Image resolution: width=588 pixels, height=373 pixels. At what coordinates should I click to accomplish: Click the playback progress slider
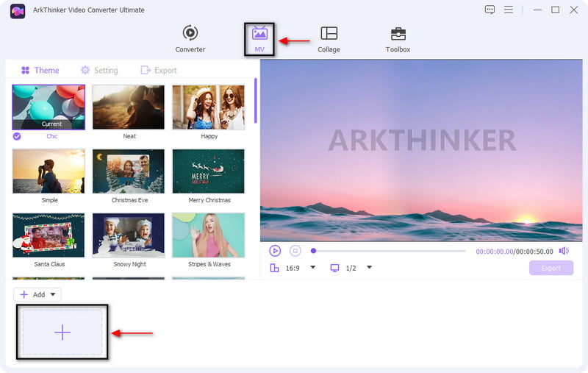(389, 251)
